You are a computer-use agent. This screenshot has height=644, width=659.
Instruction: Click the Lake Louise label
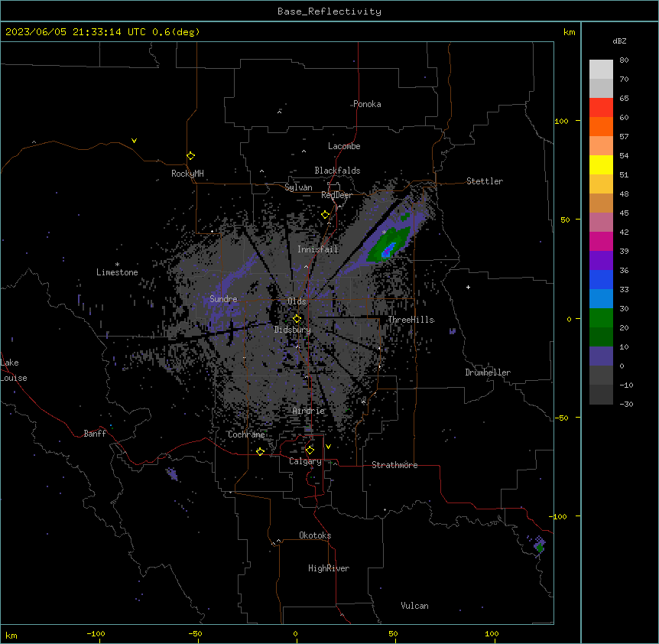14,370
